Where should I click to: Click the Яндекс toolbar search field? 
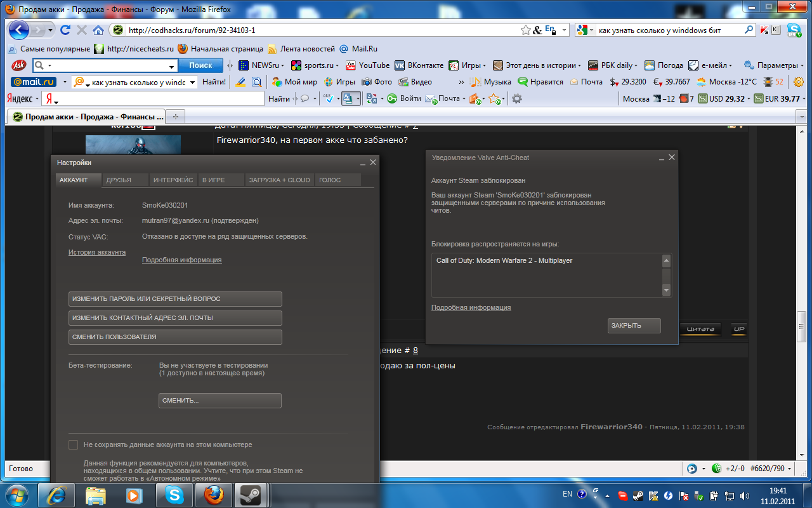pos(153,98)
